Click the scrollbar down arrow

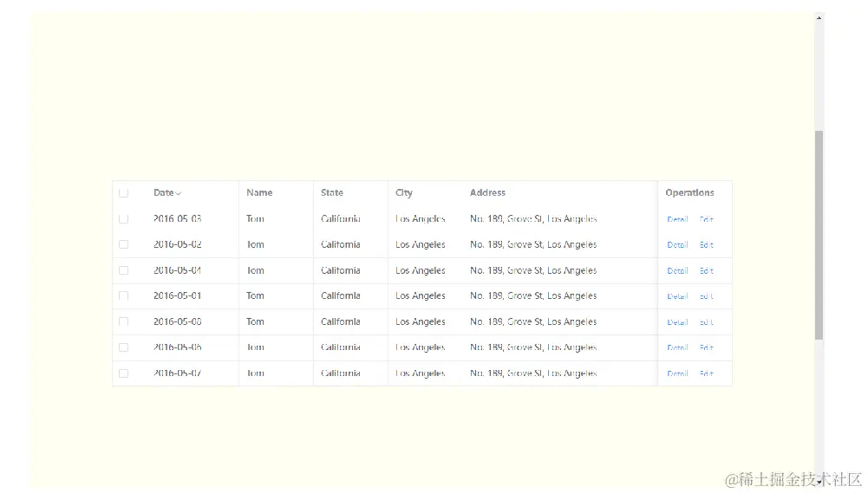tap(819, 483)
